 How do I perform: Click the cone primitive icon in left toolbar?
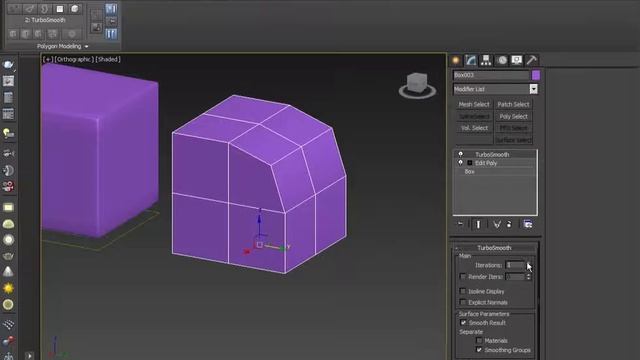coord(8,271)
